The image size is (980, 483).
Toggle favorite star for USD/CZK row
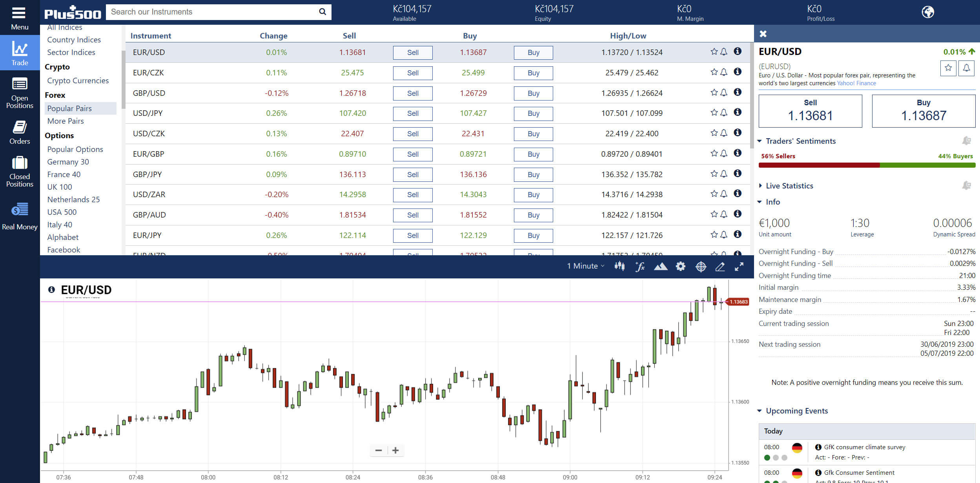tap(714, 133)
